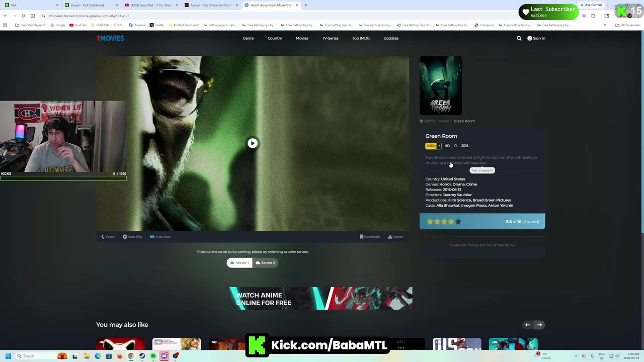Image resolution: width=644 pixels, height=362 pixels.
Task: Switch to the Sexyy Red YouTube tab
Action: [x=150, y=5]
